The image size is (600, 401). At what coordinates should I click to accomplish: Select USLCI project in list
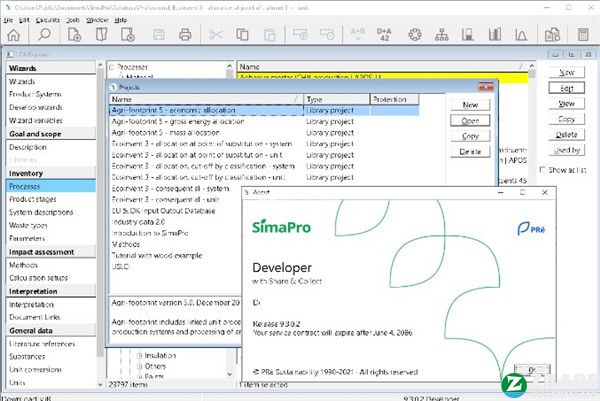121,266
